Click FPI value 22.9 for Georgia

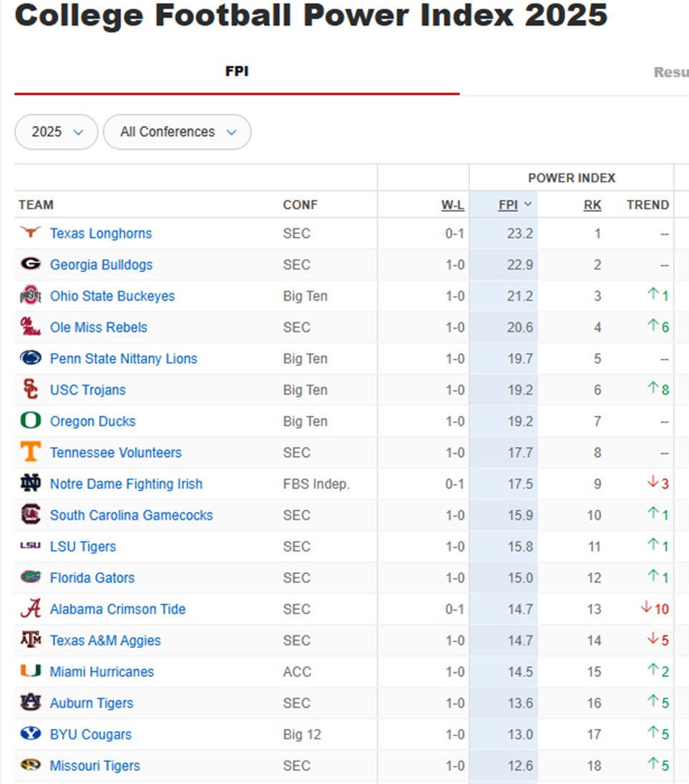click(519, 264)
